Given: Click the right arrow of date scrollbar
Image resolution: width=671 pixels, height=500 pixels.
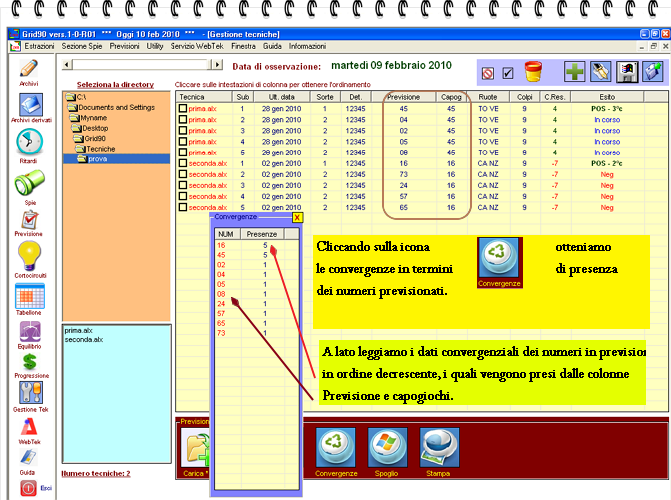Looking at the screenshot, I should (218, 65).
